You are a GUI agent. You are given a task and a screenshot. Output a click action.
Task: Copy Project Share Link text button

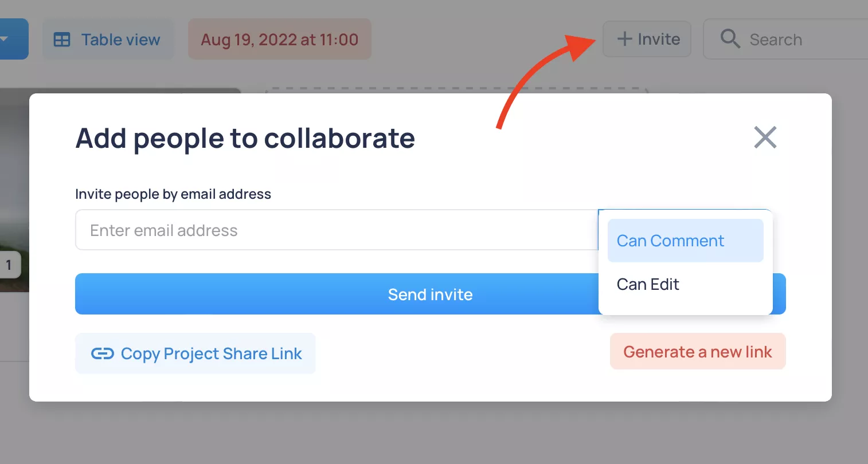click(195, 353)
